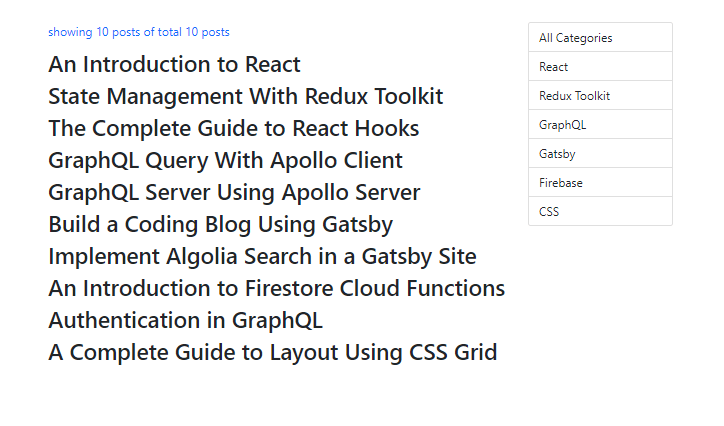Viewport: 724px width, 426px height.
Task: Click the word 'Hooks' in the React Hooks title
Action: [387, 129]
